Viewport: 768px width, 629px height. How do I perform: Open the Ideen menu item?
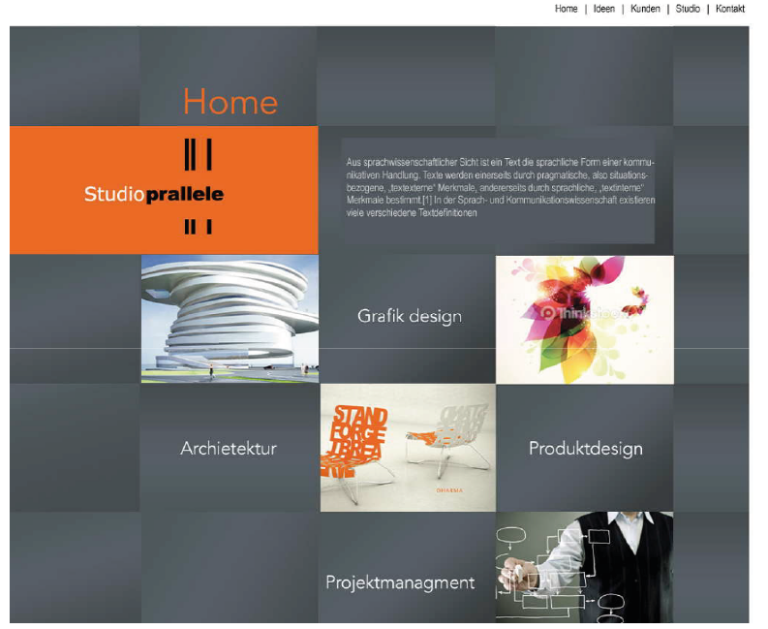pos(604,9)
